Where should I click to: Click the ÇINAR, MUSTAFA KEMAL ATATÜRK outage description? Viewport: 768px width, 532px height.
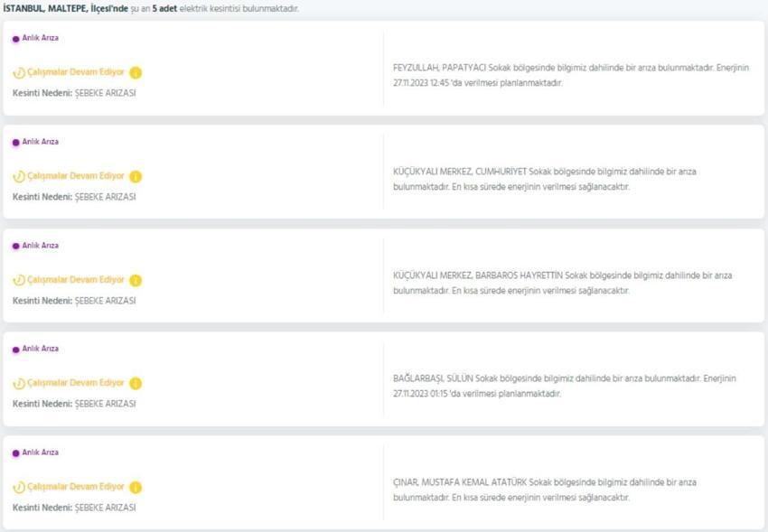(544, 490)
